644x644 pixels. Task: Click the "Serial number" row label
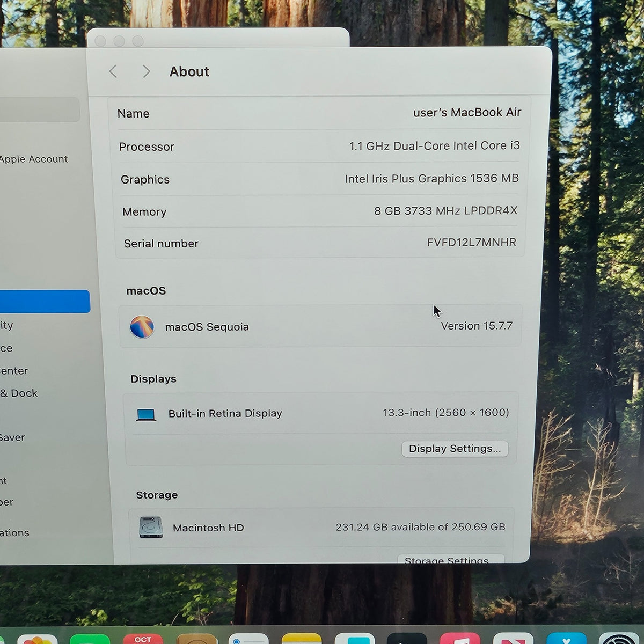click(161, 244)
